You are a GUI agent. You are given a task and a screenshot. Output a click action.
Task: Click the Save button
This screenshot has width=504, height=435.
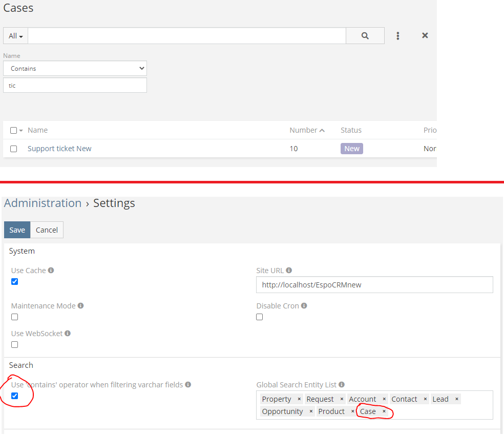[17, 230]
